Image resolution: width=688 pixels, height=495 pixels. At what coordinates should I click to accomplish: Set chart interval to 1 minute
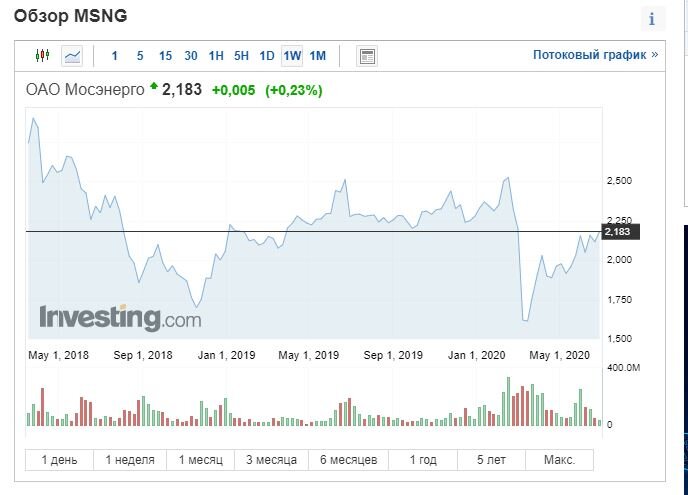115,56
